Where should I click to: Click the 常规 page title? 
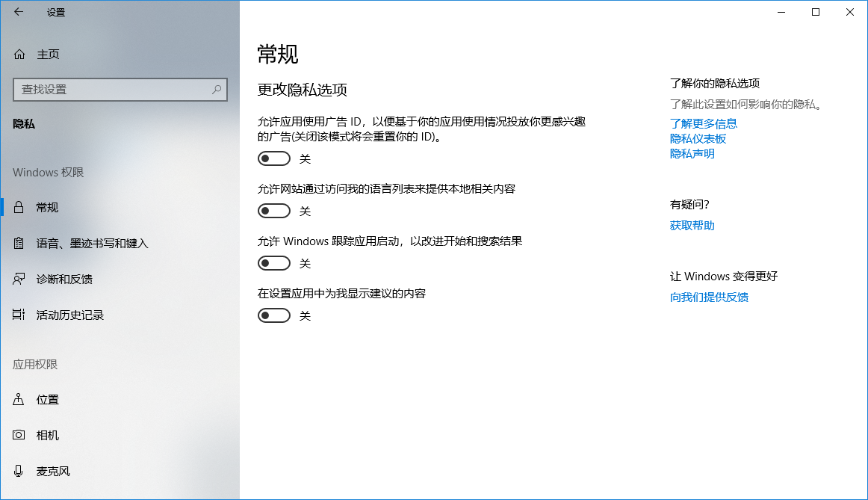coord(278,55)
